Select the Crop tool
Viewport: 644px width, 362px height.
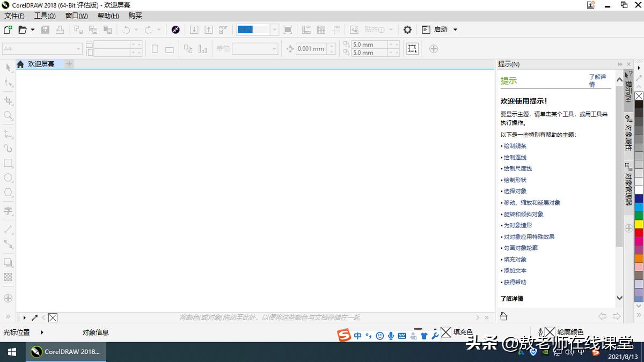coord(8,100)
